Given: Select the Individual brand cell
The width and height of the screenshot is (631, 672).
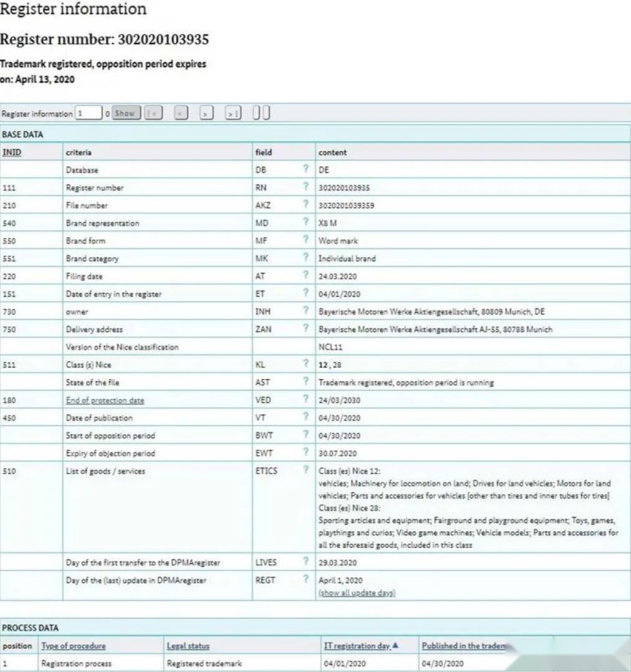Looking at the screenshot, I should click(347, 259).
